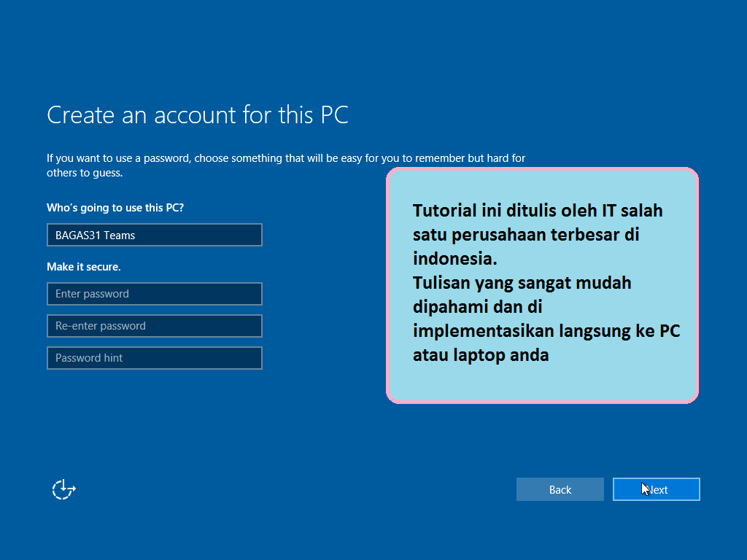Focus the Re-enter password field
This screenshot has width=747, height=560.
[154, 326]
